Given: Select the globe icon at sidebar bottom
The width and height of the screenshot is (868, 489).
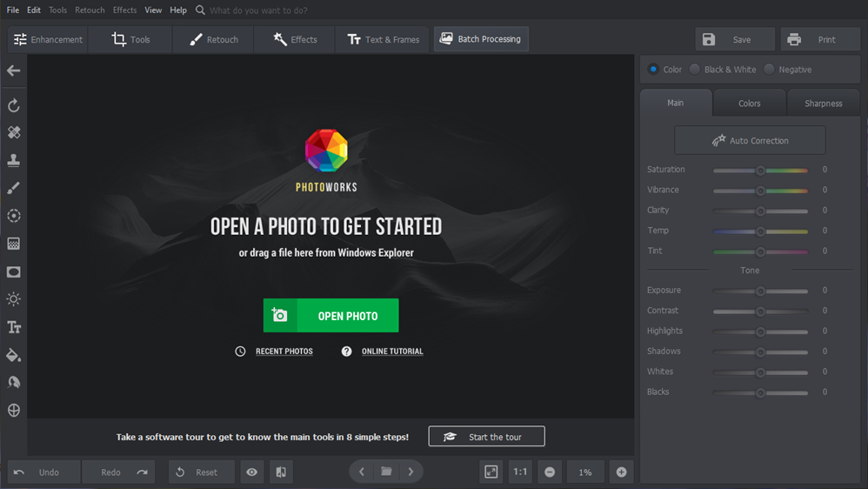Looking at the screenshot, I should 14,411.
